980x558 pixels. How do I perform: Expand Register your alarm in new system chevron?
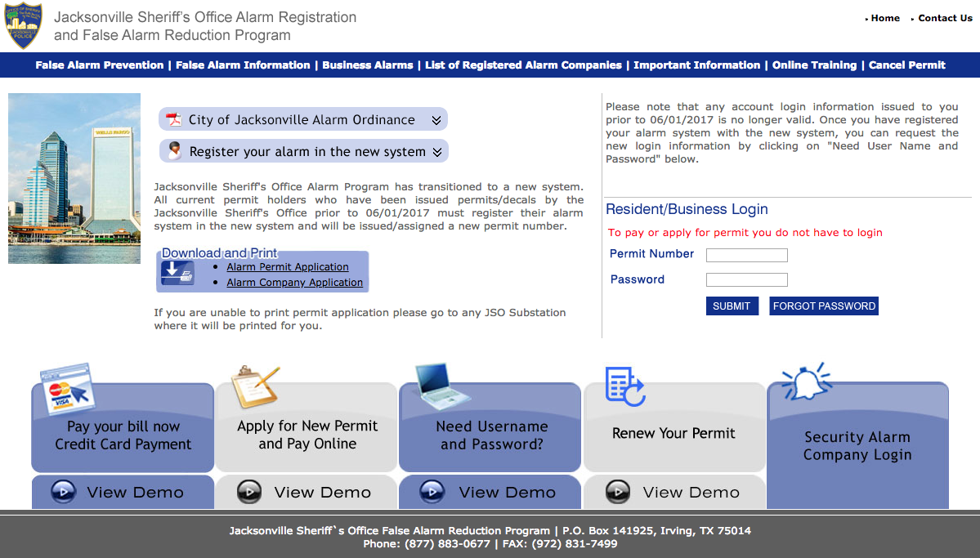437,152
